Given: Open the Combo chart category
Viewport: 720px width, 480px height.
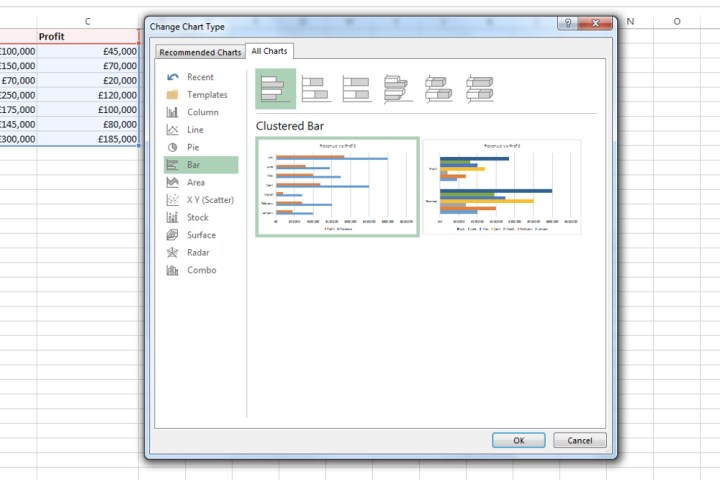Looking at the screenshot, I should point(201,270).
